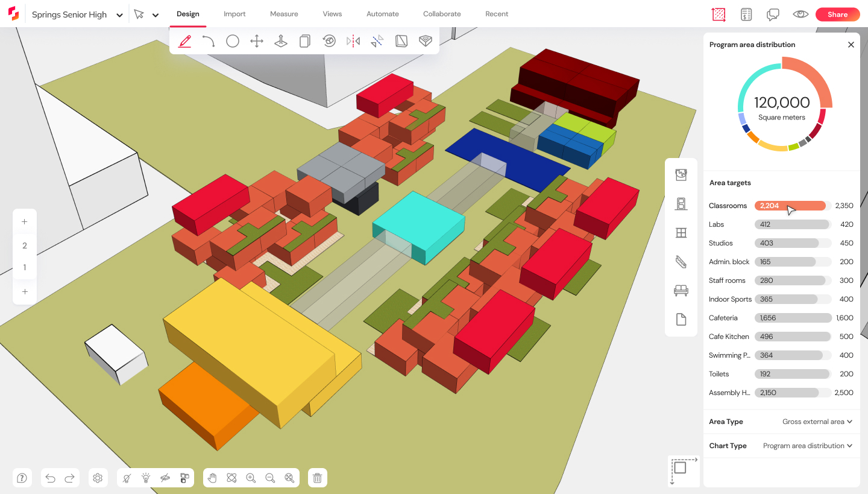Activate the Zoom In tool at the bottom

click(251, 478)
